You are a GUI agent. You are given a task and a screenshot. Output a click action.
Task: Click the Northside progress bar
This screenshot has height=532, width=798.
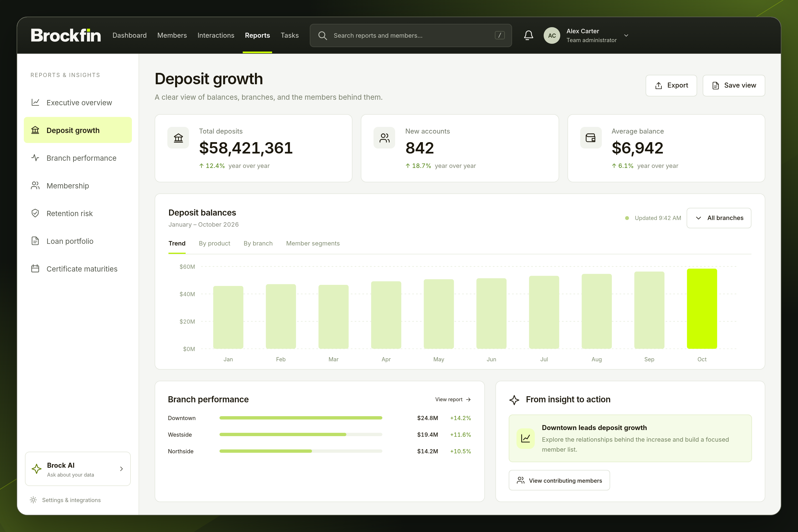301,451
